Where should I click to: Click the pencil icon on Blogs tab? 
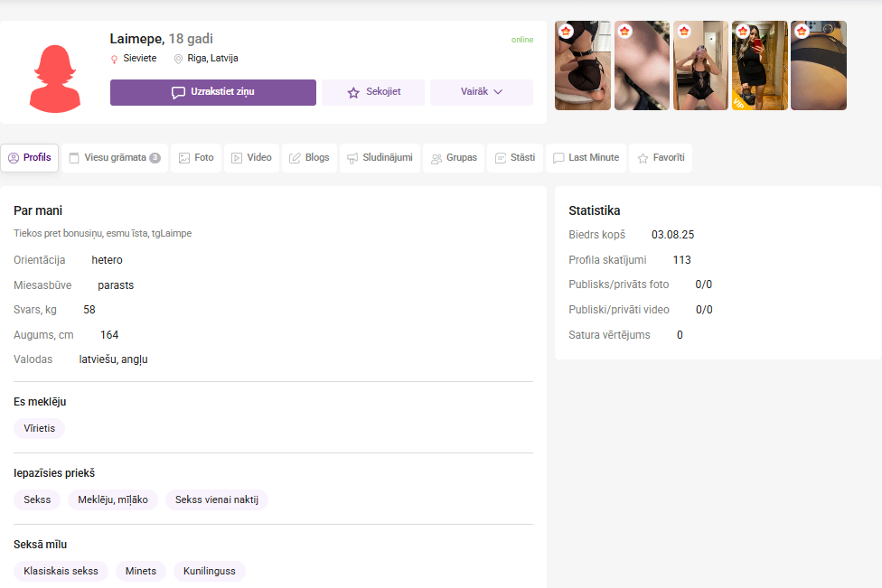(x=295, y=159)
